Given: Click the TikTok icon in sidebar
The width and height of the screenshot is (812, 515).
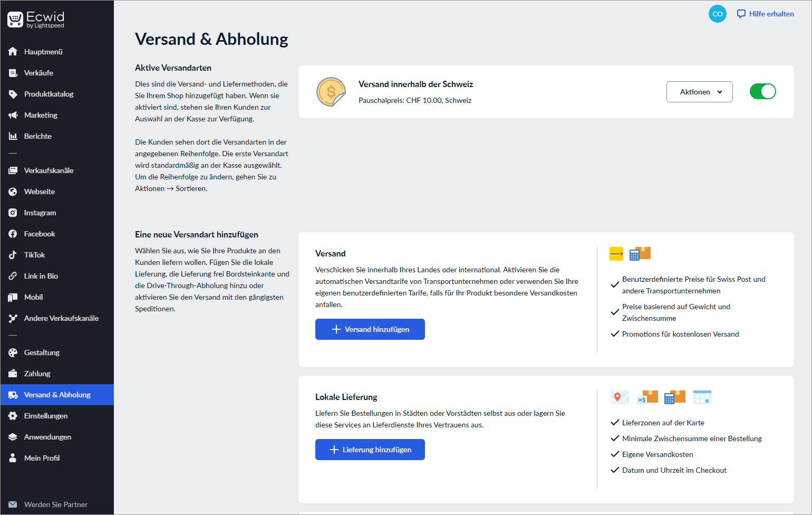Looking at the screenshot, I should coord(13,255).
